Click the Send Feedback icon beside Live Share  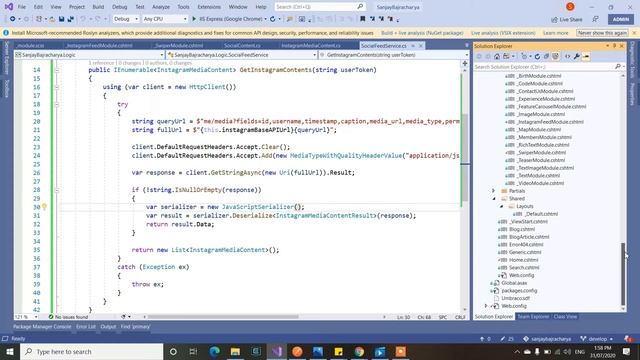click(x=596, y=19)
